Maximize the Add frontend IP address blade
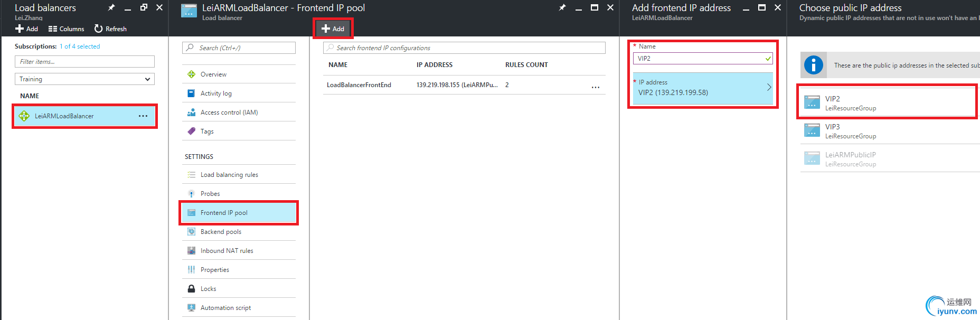 coord(762,7)
